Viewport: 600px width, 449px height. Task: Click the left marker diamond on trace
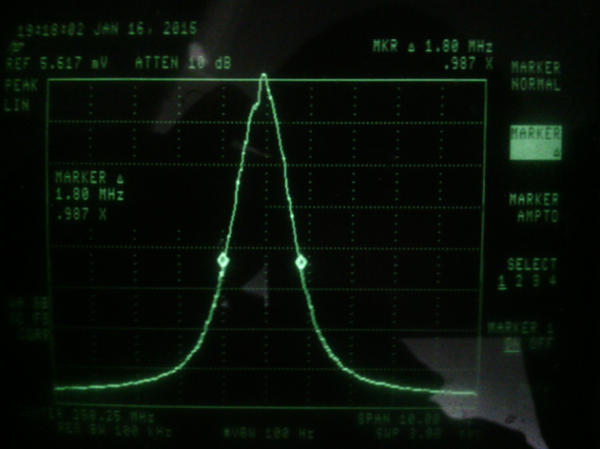point(223,260)
